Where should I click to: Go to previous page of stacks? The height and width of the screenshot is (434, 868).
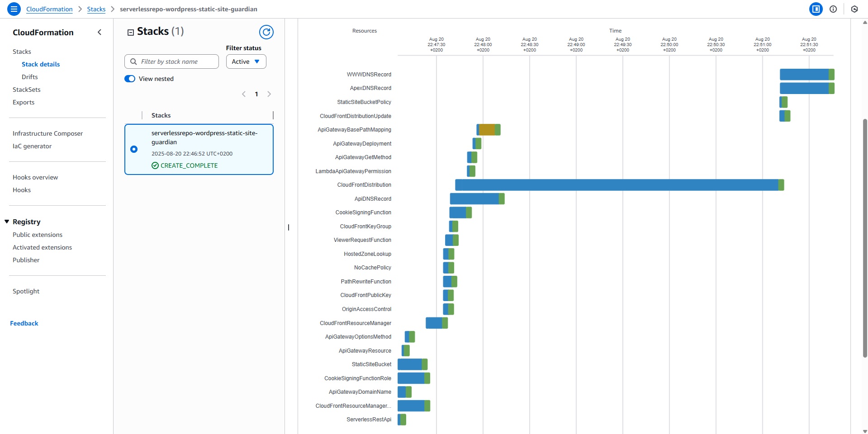244,94
